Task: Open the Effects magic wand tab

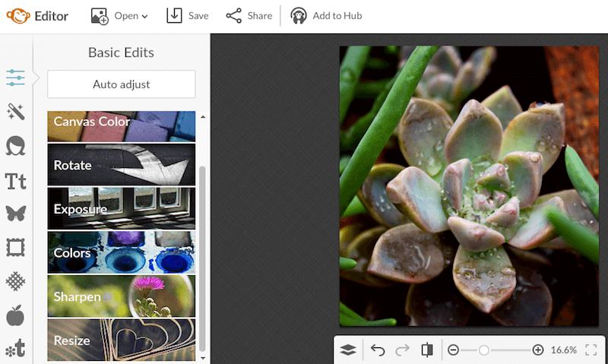Action: coord(15,112)
